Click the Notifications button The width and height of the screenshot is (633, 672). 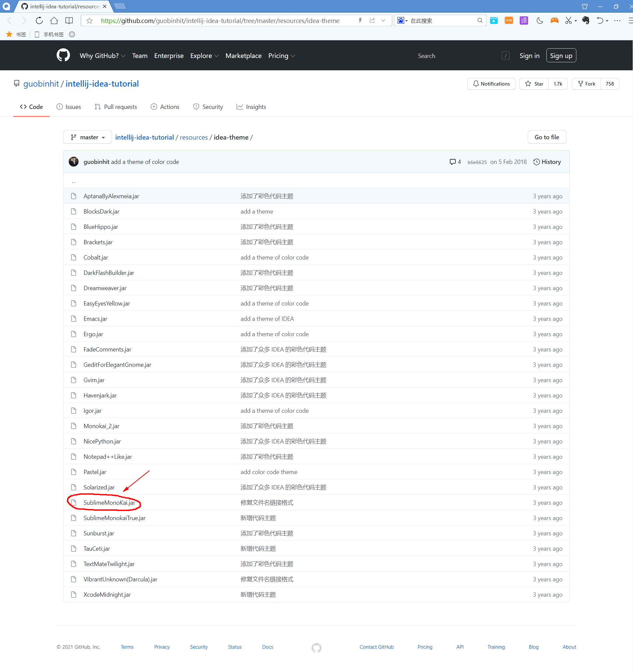pyautogui.click(x=491, y=84)
